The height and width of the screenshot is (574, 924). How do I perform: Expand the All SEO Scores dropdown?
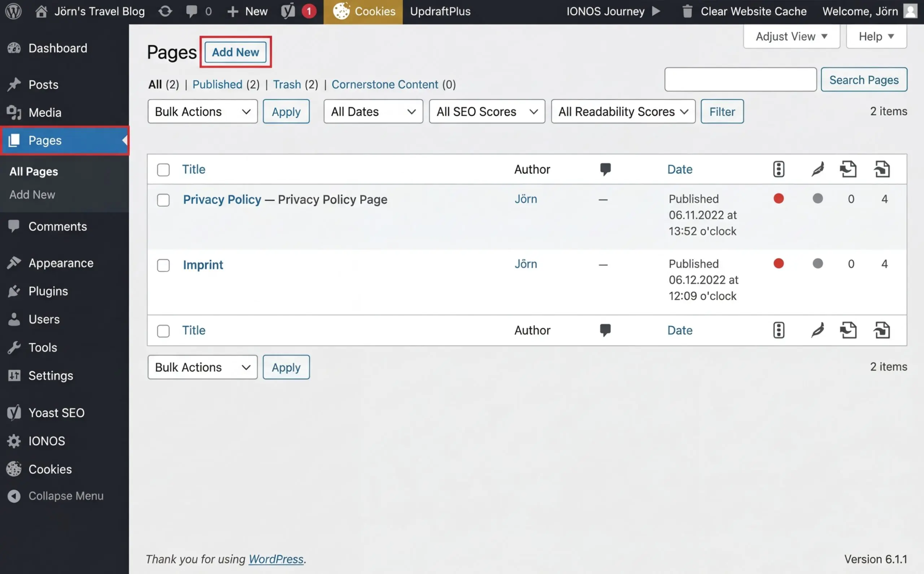click(487, 112)
